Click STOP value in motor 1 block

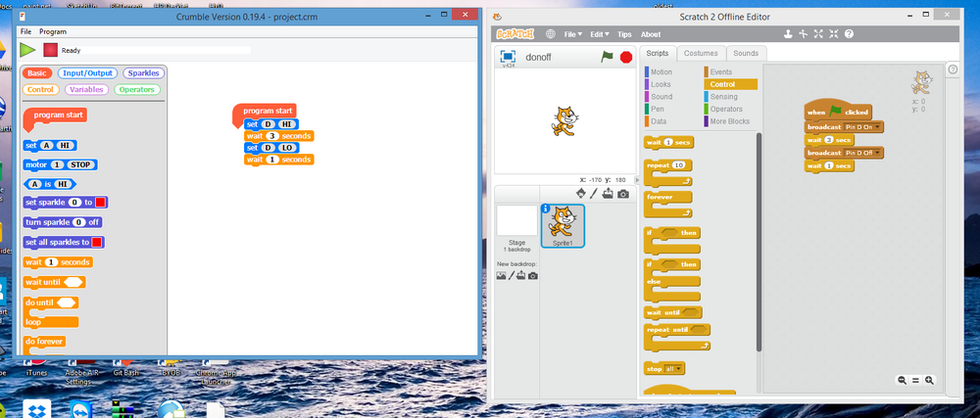pyautogui.click(x=82, y=165)
